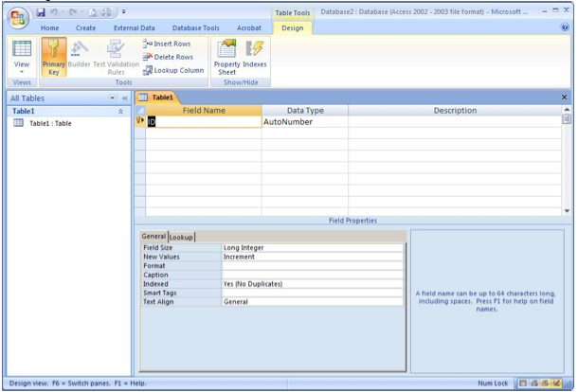The width and height of the screenshot is (578, 392).
Task: Collapse the navigation pane with shutter arrows
Action: tap(124, 98)
